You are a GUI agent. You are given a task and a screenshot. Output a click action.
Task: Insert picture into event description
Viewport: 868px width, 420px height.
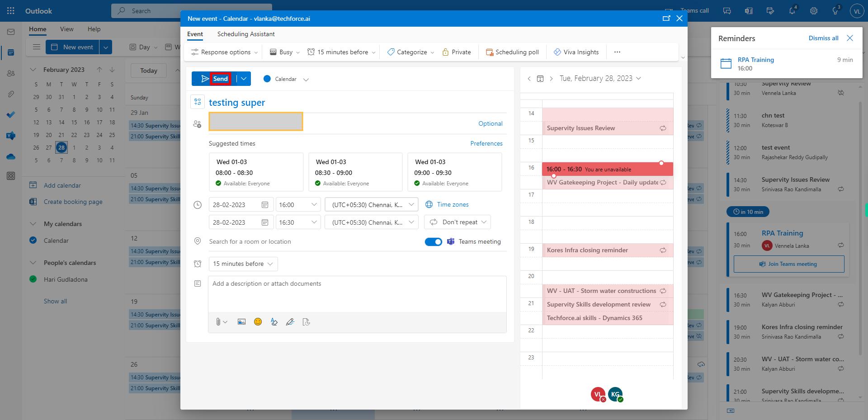[x=241, y=322]
